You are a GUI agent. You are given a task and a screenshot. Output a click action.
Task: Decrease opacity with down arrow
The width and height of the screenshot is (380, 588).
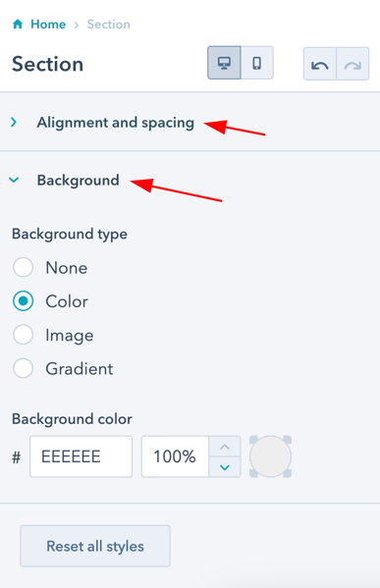tap(225, 467)
